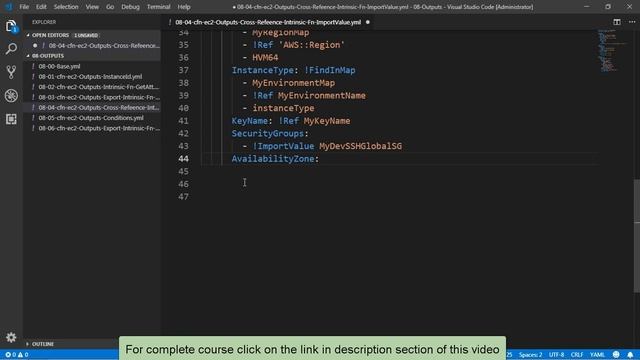
Task: Open 08-03-cfn-ec2-Outputs-Export-Intrinsic-Fn file
Action: [99, 97]
